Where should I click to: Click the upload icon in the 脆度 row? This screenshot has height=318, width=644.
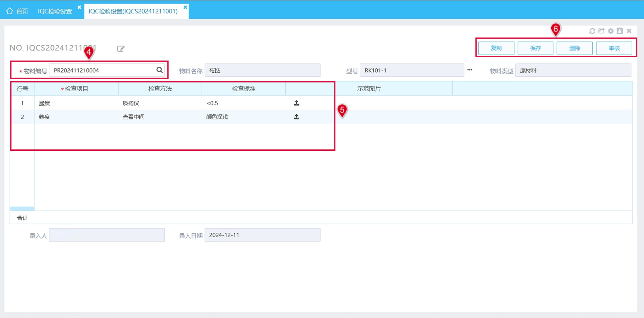point(296,103)
